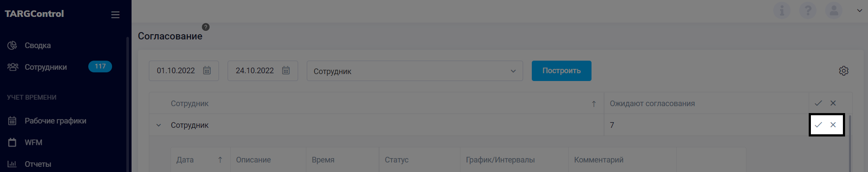
Task: Open the info icon in header
Action: click(x=781, y=10)
